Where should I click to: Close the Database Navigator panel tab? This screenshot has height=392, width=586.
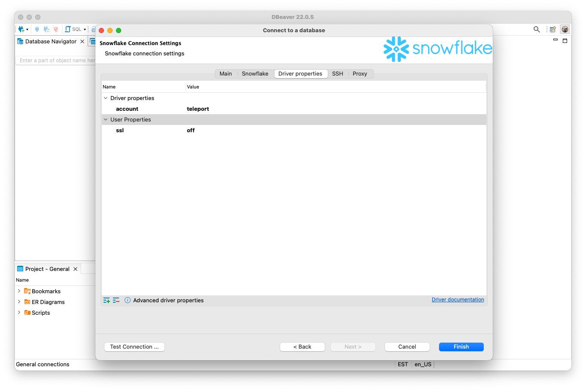click(82, 42)
